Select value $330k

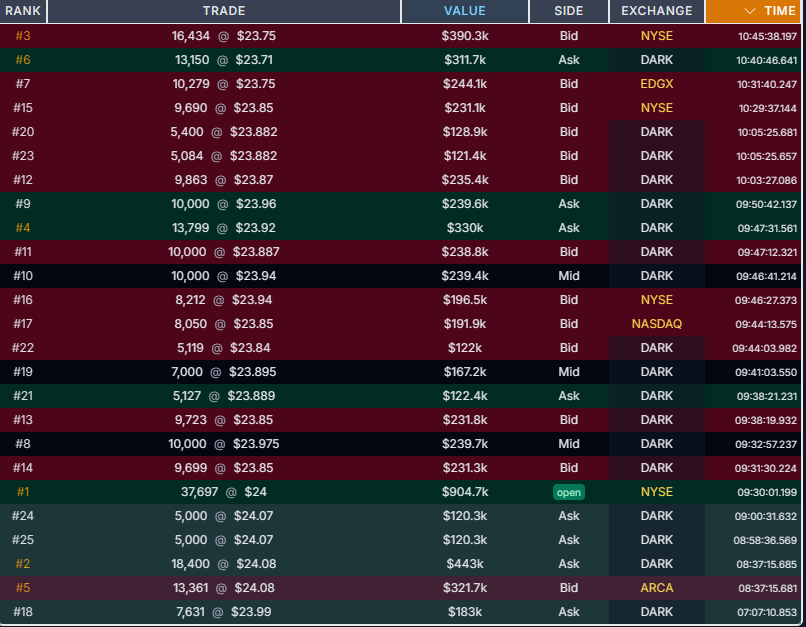[465, 228]
